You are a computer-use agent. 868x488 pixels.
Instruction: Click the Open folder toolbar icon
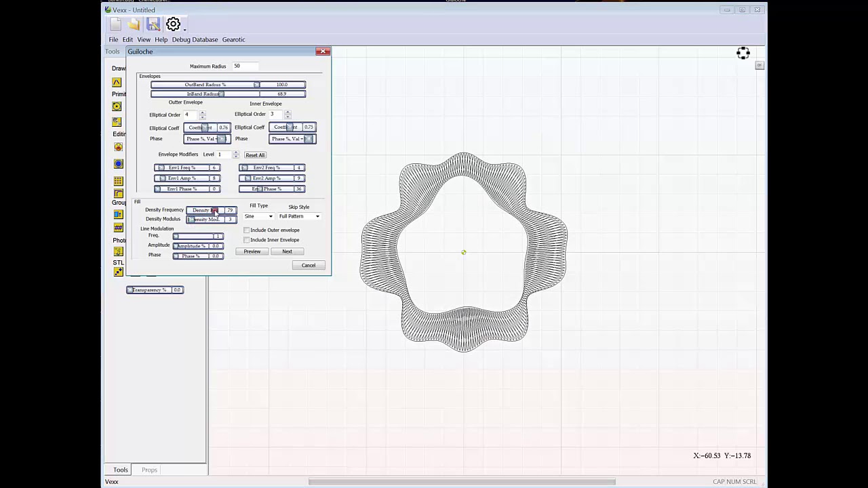click(x=134, y=25)
